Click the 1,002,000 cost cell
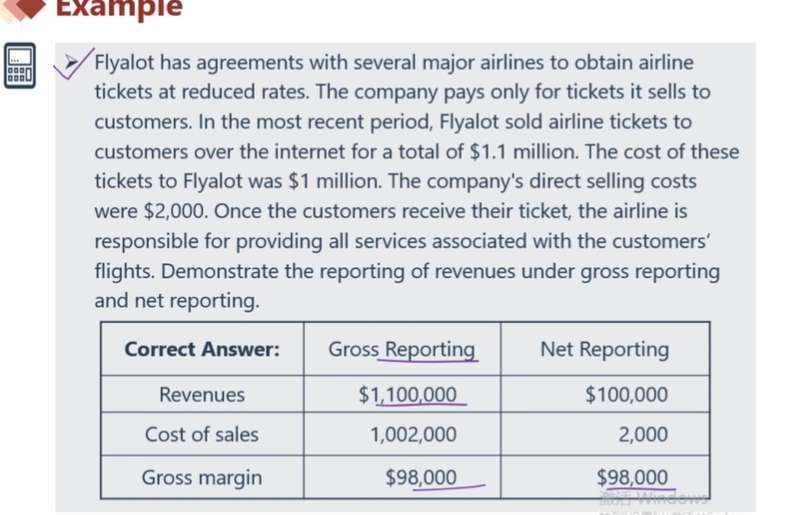Screen dimensions: 809x515 tap(413, 434)
